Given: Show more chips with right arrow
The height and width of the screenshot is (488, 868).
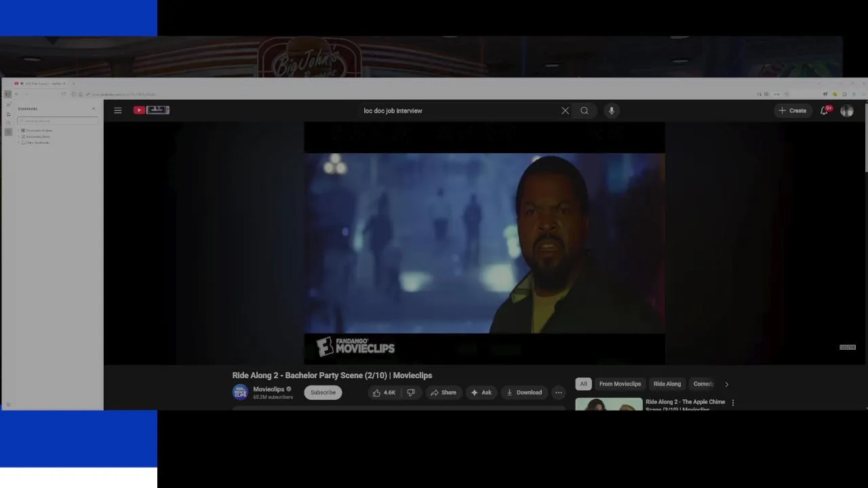Looking at the screenshot, I should pyautogui.click(x=726, y=384).
